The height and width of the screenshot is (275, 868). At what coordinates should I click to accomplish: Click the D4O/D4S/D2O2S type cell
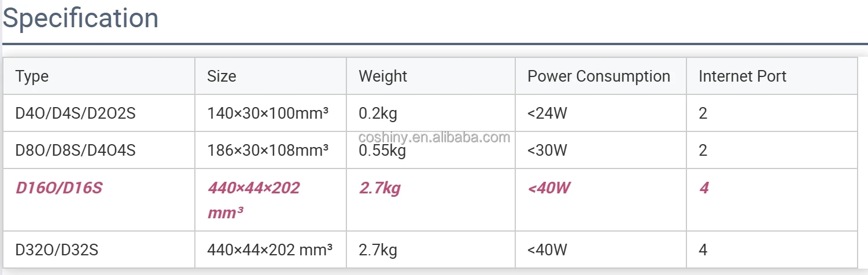75,113
